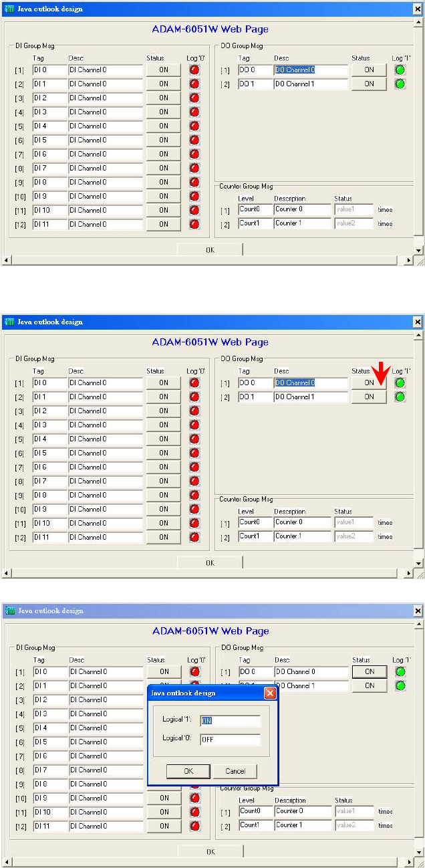In bottom window, click red LED of DI 11

click(x=194, y=826)
